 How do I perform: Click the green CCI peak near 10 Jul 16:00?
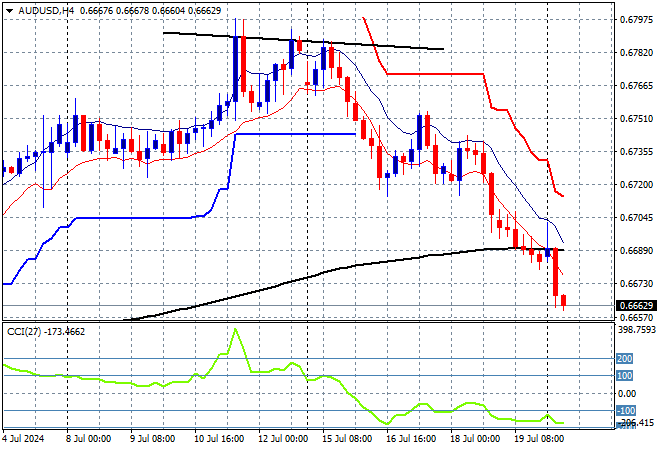pos(236,329)
